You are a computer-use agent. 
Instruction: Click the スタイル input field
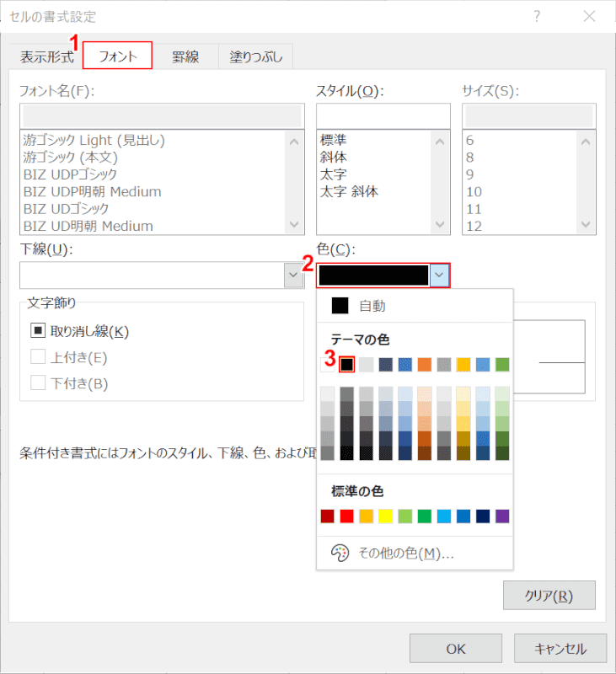pyautogui.click(x=383, y=116)
